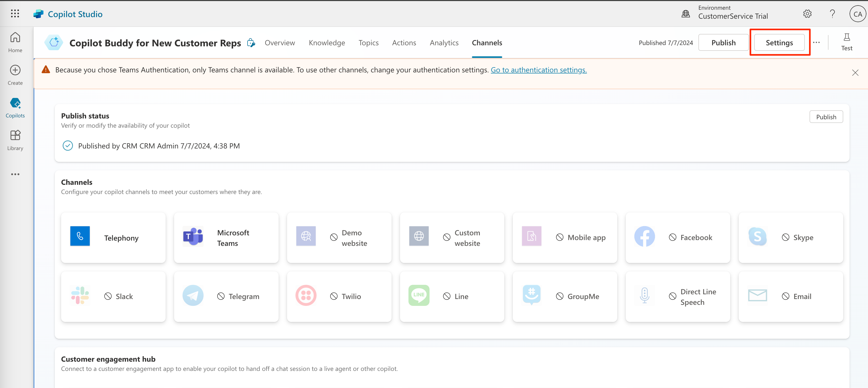
Task: Open the environment switcher globe icon
Action: click(x=685, y=13)
